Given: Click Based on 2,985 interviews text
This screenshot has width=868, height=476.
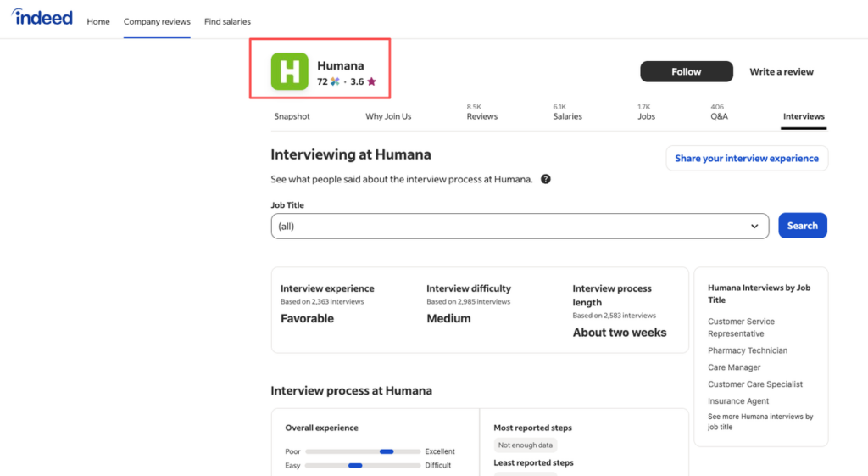Looking at the screenshot, I should click(x=468, y=302).
